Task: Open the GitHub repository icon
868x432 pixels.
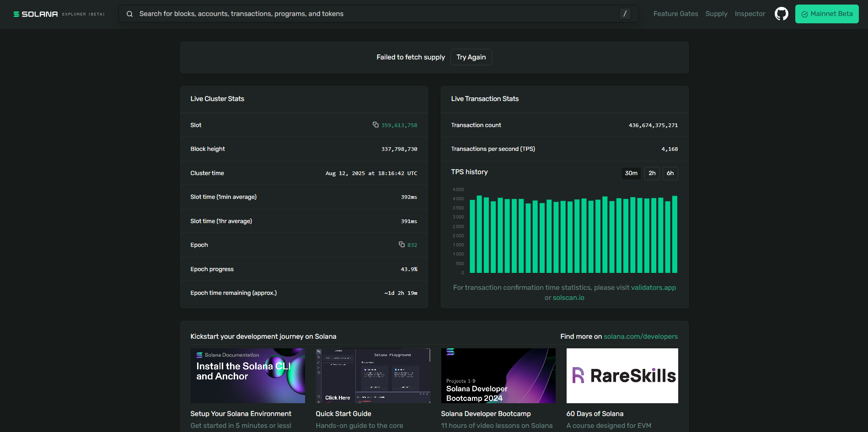Action: [781, 14]
